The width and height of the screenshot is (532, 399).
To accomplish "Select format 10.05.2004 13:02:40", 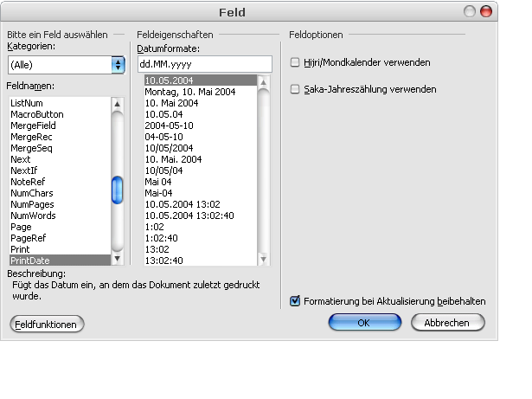I will pyautogui.click(x=201, y=216).
